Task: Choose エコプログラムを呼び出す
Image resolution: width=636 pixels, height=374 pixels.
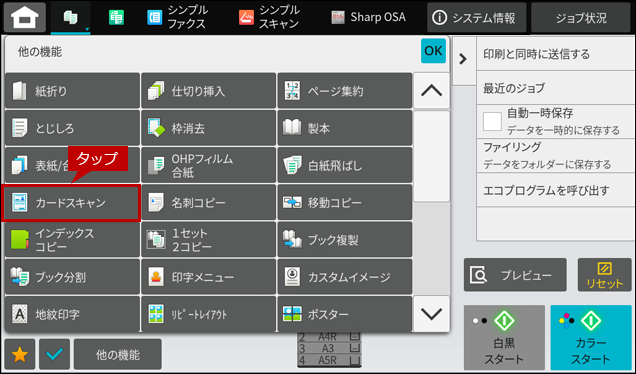Action: point(556,190)
